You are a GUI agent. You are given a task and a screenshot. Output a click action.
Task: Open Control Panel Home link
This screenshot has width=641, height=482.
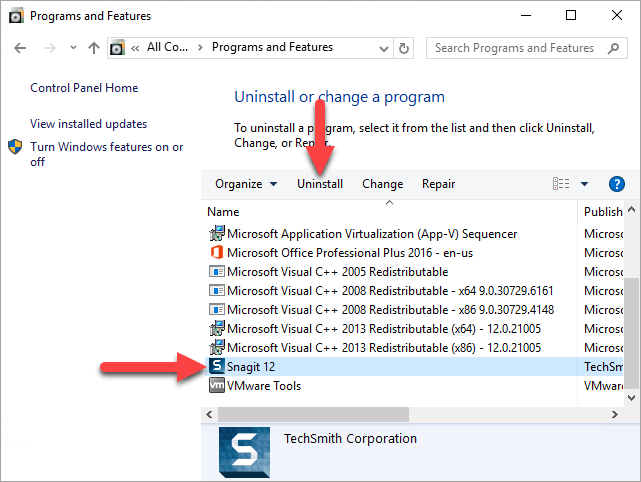[x=84, y=88]
